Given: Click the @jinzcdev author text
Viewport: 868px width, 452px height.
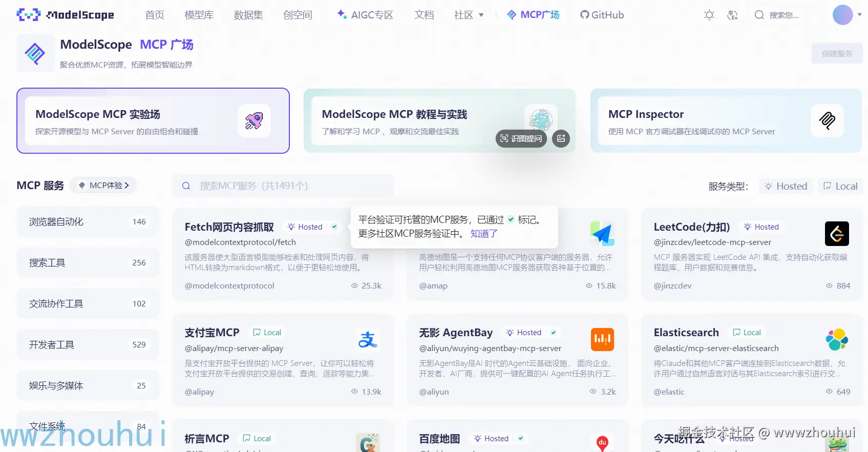Looking at the screenshot, I should tap(672, 286).
